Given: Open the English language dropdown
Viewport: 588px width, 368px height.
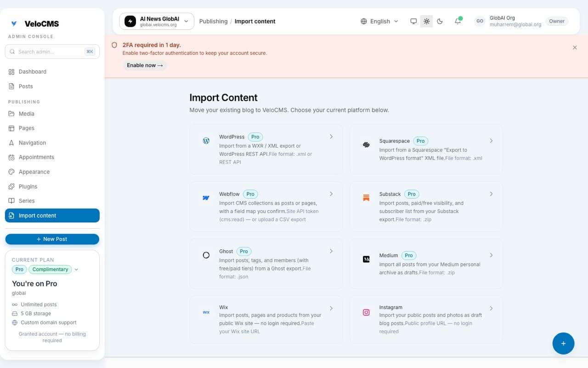Looking at the screenshot, I should coord(379,21).
